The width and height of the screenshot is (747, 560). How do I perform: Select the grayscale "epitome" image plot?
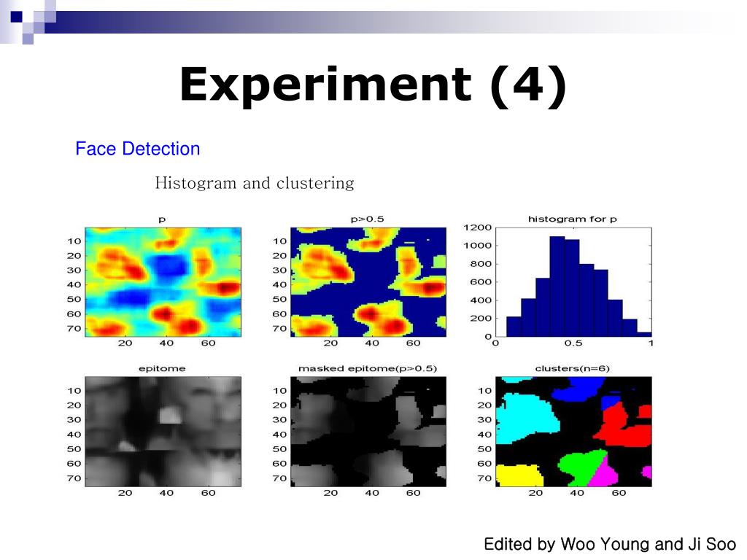coord(163,432)
